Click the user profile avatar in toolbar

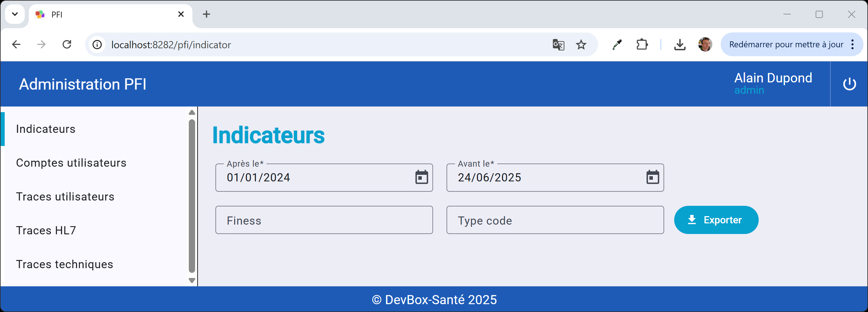(x=705, y=44)
